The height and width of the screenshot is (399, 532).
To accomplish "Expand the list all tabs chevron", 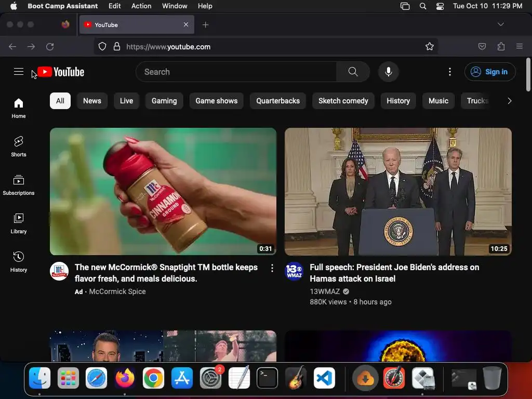I will pos(500,24).
